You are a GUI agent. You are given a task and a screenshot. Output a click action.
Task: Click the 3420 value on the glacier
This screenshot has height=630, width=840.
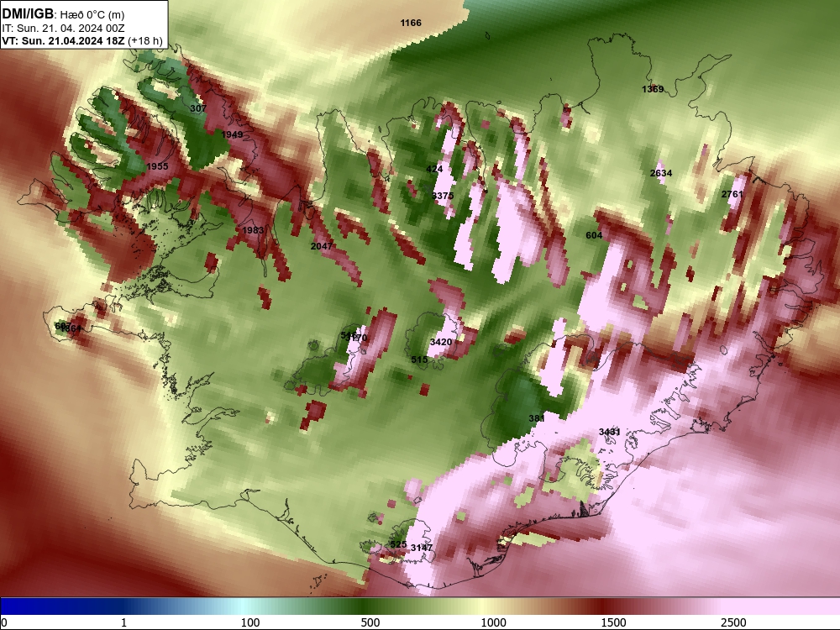(441, 342)
